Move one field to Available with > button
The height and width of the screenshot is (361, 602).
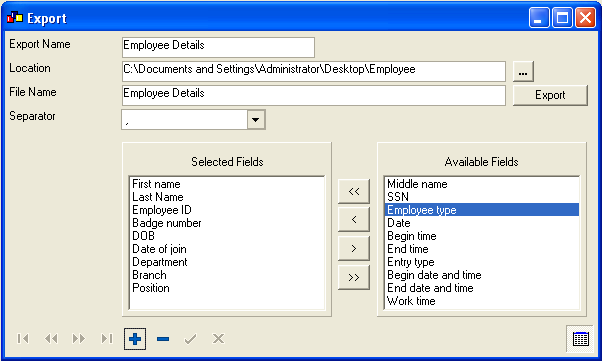[x=354, y=248]
